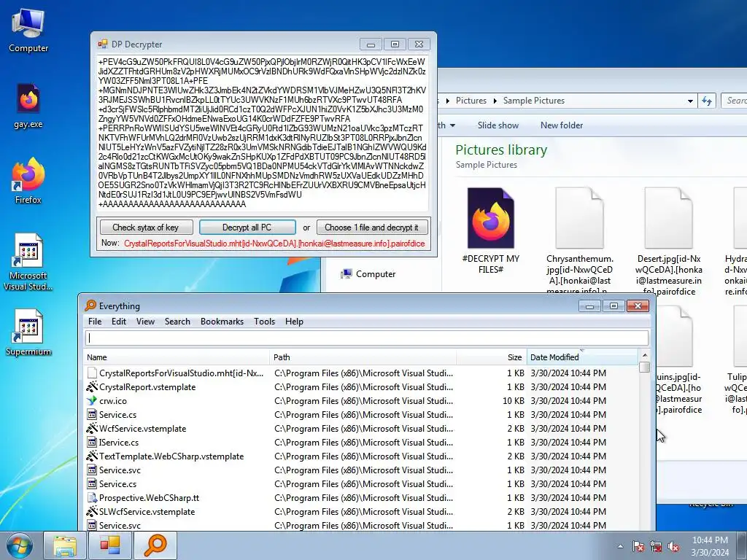Click the DP Decrypter title bar icon

pos(102,44)
